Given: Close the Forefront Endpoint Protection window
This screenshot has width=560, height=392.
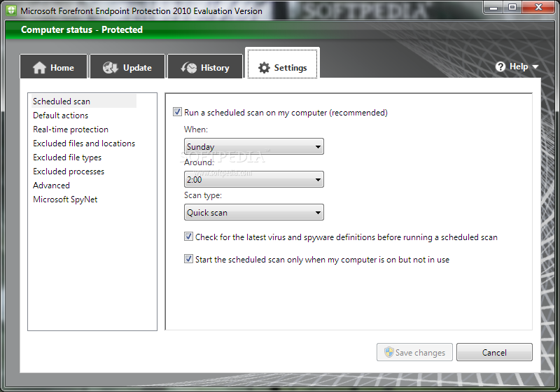Looking at the screenshot, I should point(539,7).
